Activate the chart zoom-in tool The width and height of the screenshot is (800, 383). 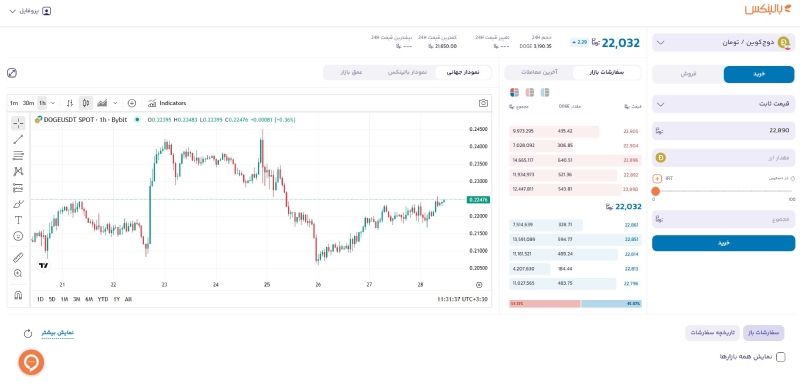tap(18, 273)
